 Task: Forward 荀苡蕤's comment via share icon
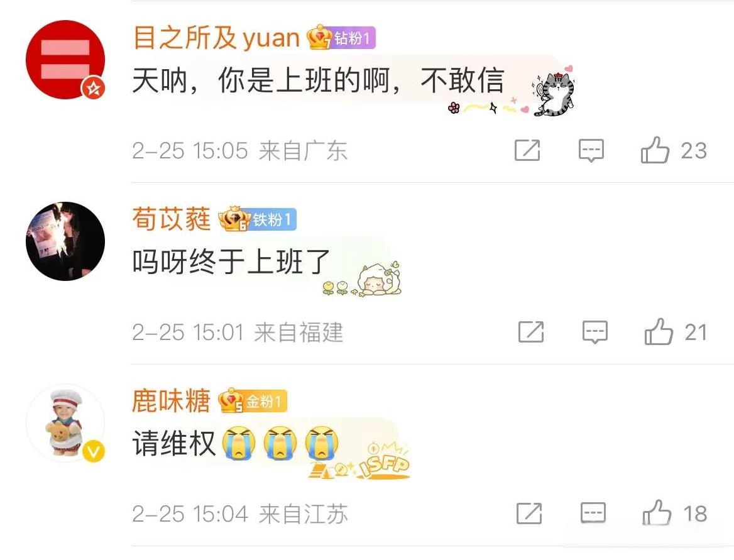531,331
